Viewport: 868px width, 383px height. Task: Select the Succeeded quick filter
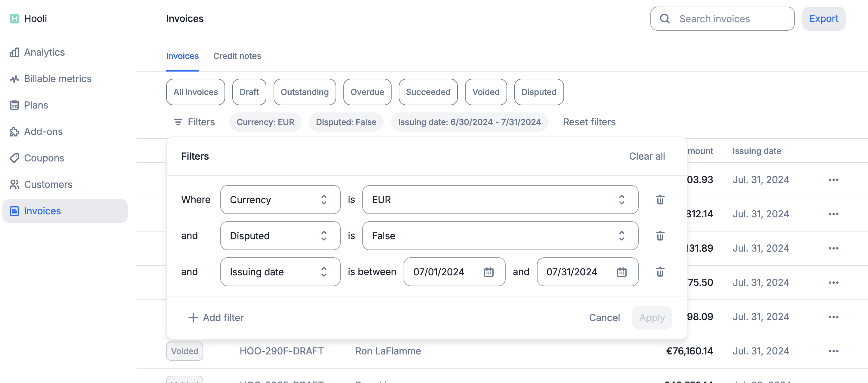(x=428, y=92)
